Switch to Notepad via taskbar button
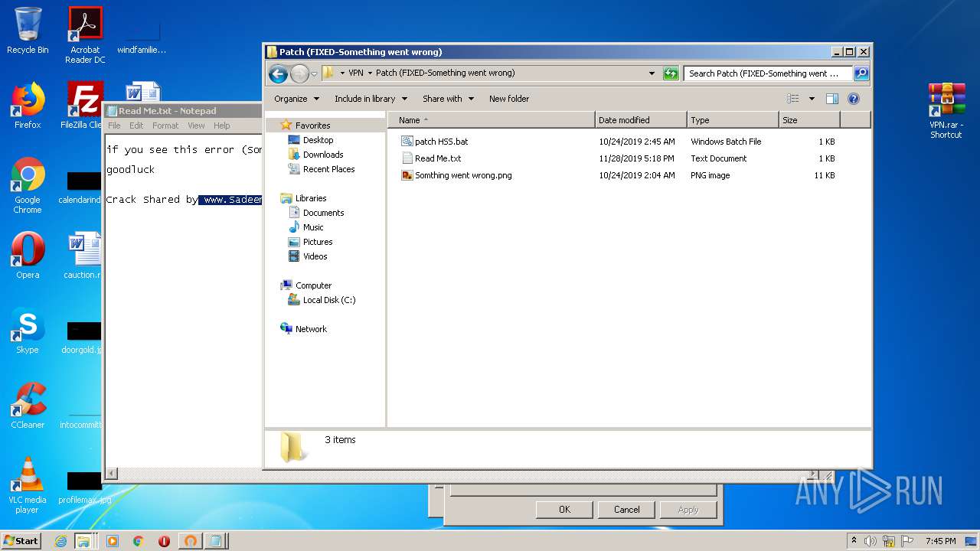 215,541
